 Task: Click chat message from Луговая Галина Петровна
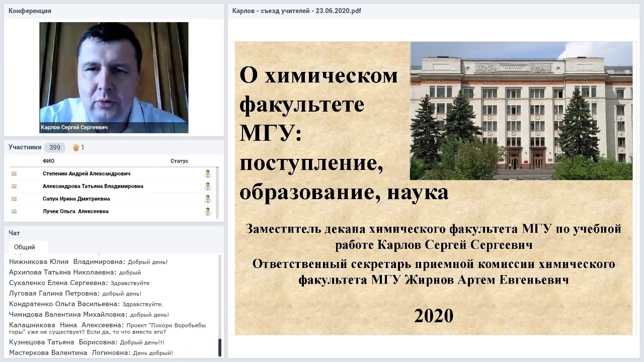pos(75,294)
